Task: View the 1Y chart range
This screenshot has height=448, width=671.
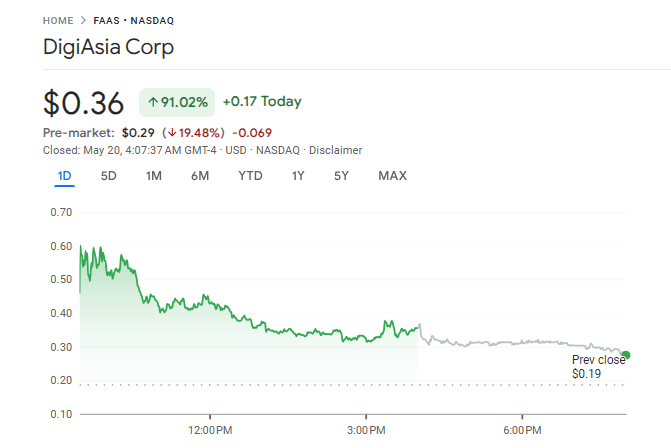Action: (x=298, y=176)
